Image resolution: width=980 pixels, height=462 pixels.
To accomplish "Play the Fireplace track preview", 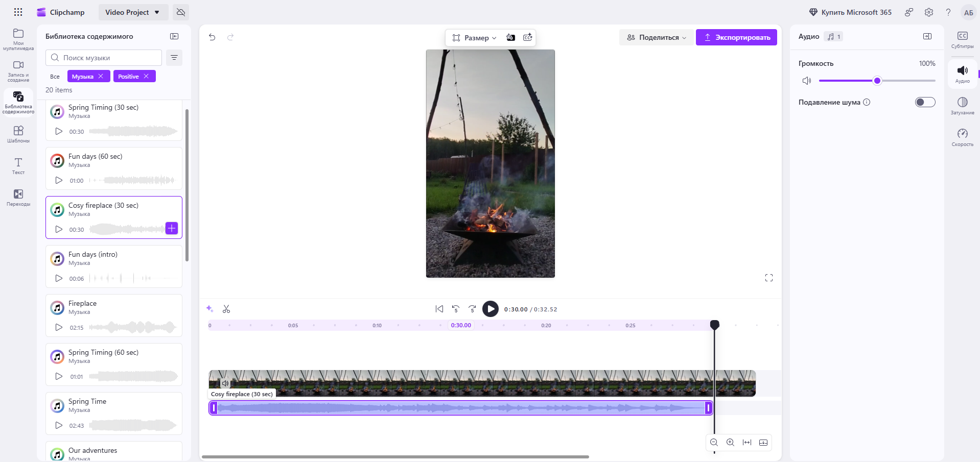I will (x=59, y=327).
